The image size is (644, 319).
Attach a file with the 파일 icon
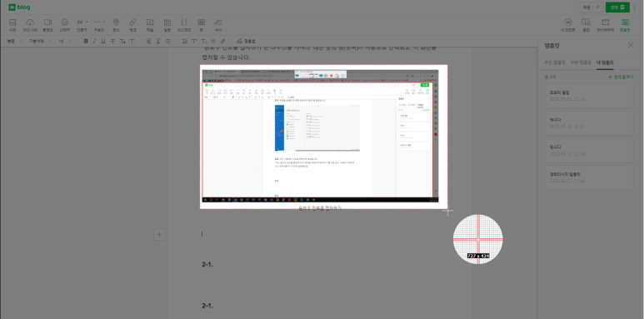(150, 25)
